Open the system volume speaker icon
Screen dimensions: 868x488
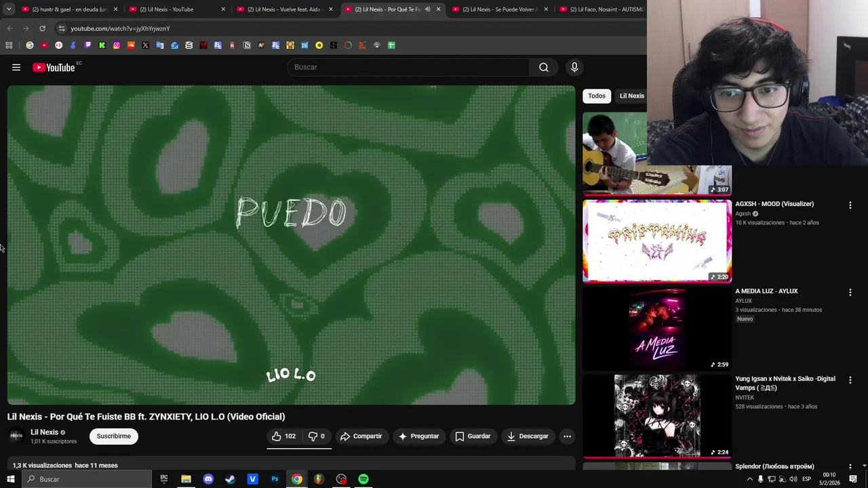click(x=793, y=479)
